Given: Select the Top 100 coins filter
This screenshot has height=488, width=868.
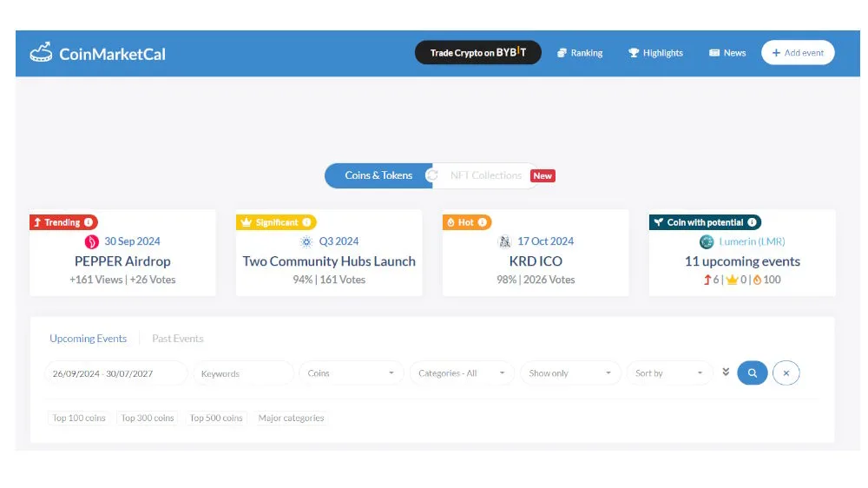Looking at the screenshot, I should tap(79, 419).
